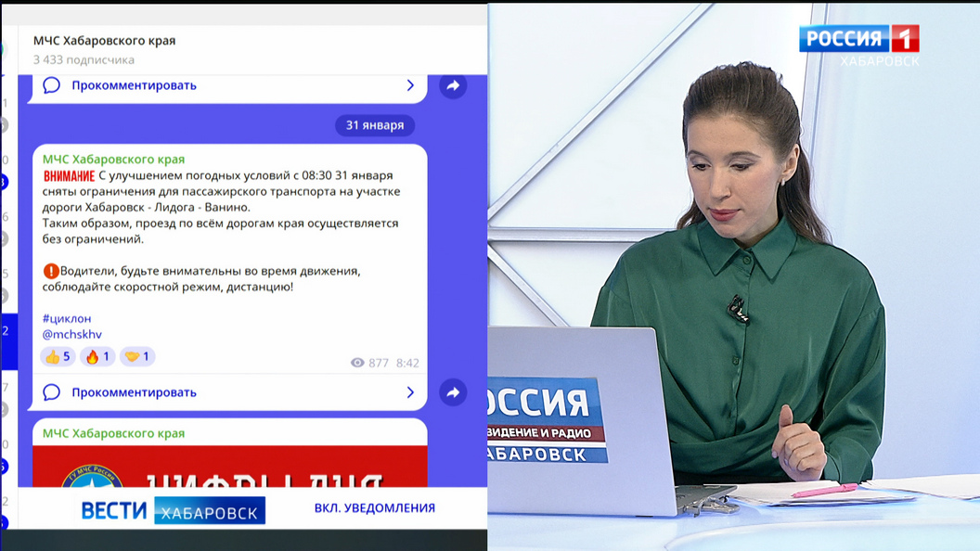Click the 3 433 подписчика subscriber count
This screenshot has height=551, width=980.
[x=84, y=60]
